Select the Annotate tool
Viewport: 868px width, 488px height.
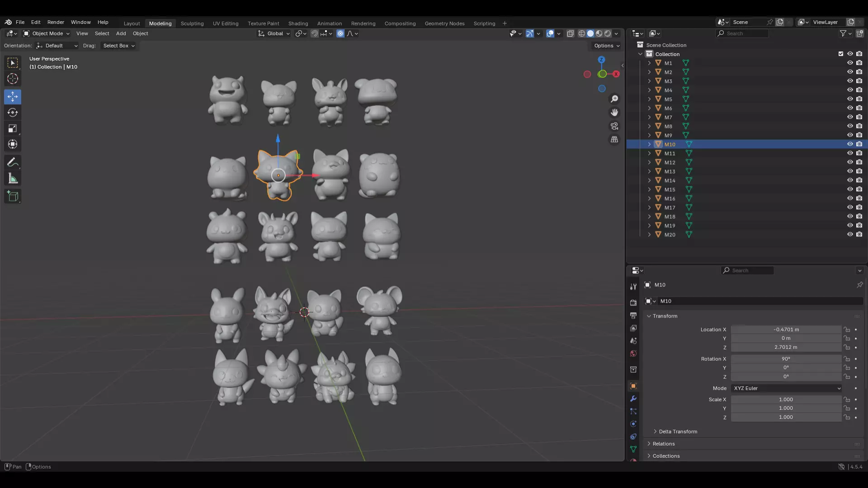(13, 163)
